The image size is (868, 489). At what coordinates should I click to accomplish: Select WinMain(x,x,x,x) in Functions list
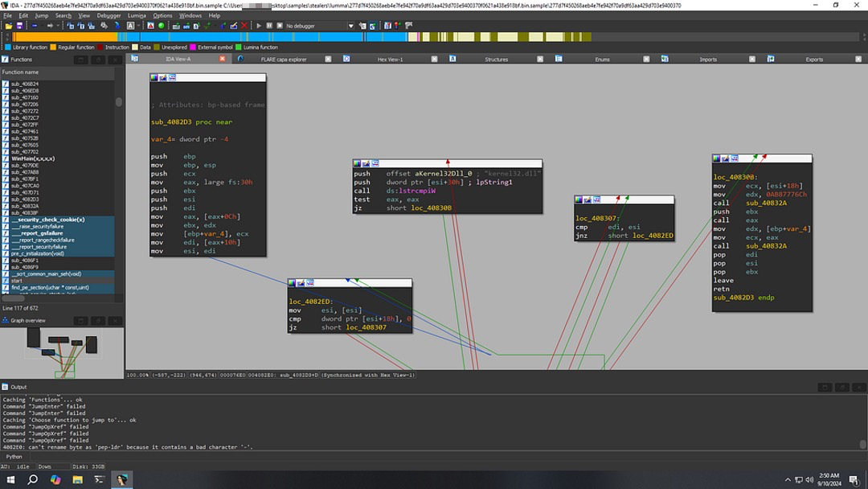tap(33, 159)
